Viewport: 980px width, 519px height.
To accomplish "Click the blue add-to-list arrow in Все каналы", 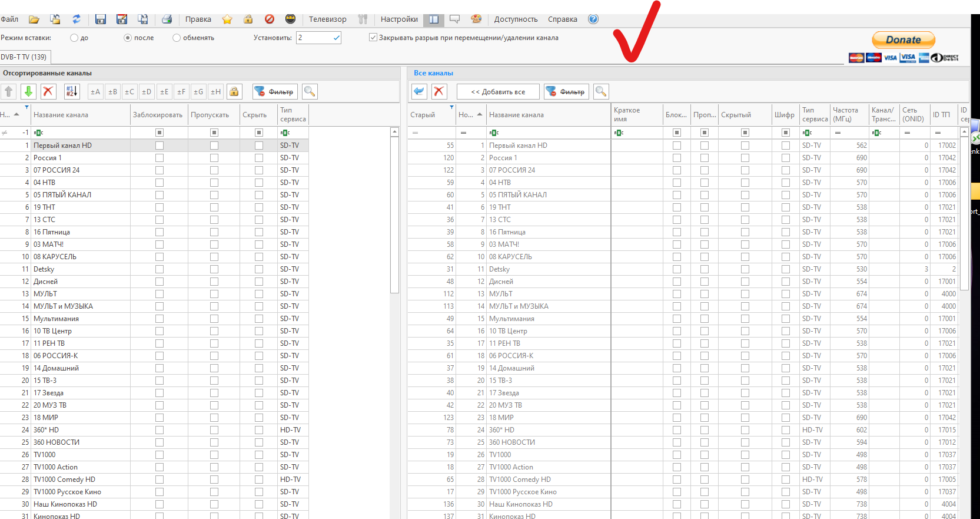I will pos(418,91).
